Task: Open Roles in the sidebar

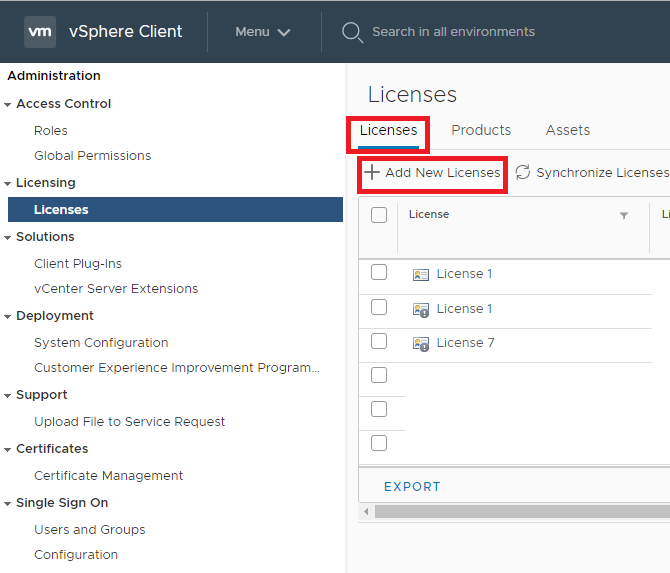Action: click(x=50, y=131)
